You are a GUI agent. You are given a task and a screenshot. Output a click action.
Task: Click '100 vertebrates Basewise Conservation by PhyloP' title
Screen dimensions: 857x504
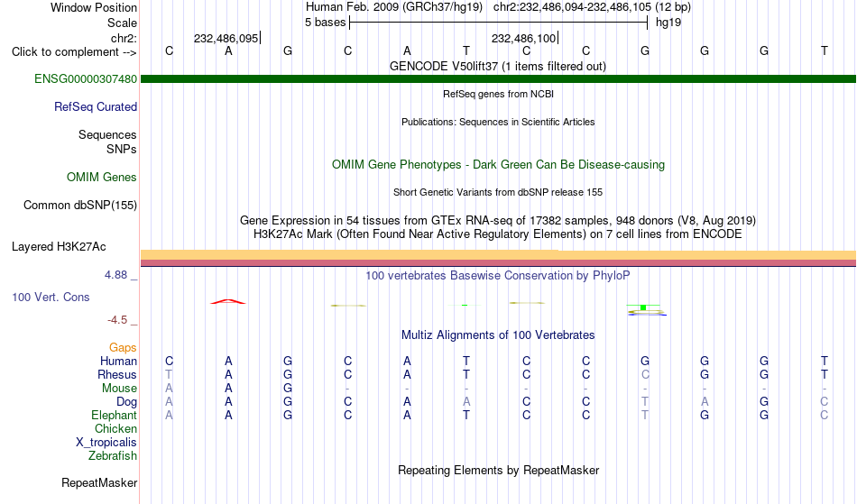(x=498, y=276)
